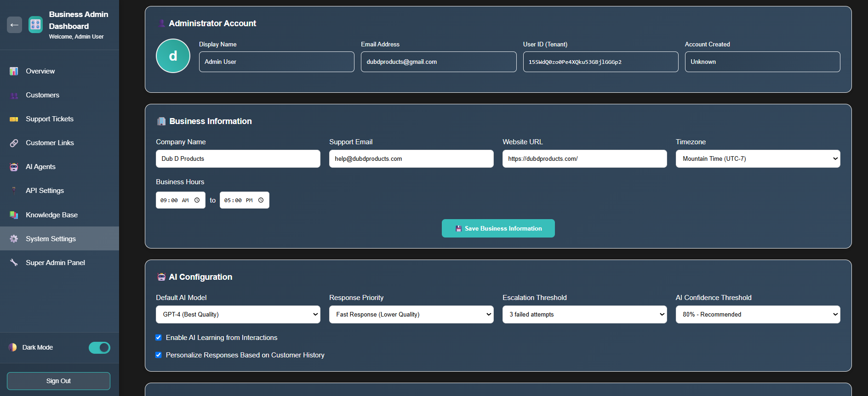868x396 pixels.
Task: Click the Super Admin Panel wrench icon
Action: [x=14, y=263]
